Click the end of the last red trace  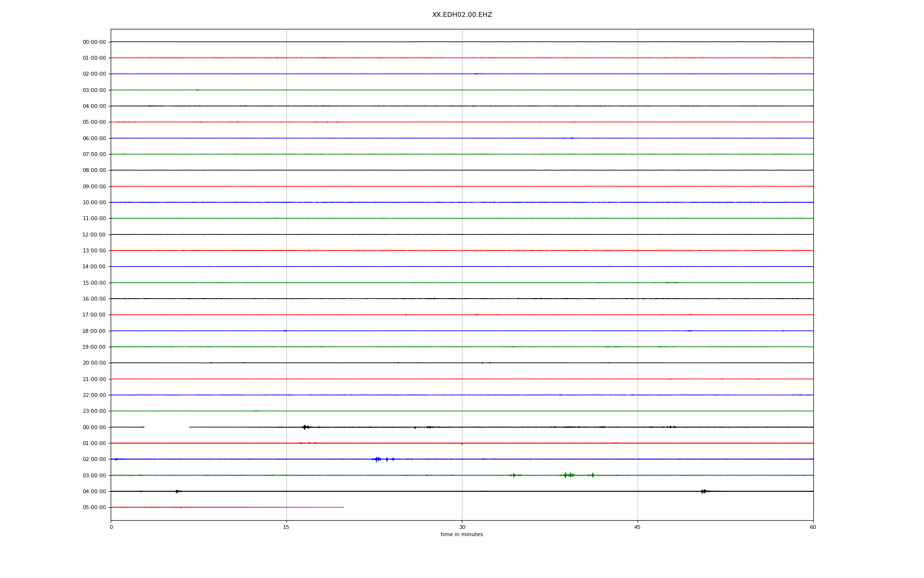343,507
